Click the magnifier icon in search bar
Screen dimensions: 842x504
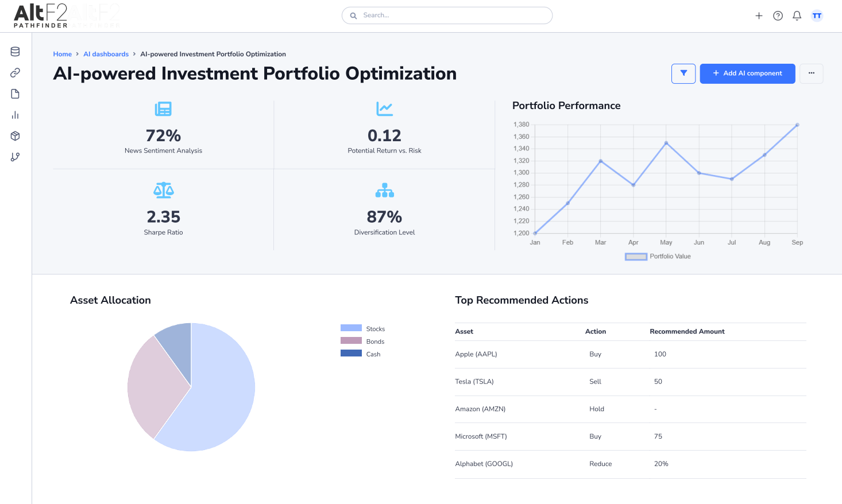tap(354, 15)
